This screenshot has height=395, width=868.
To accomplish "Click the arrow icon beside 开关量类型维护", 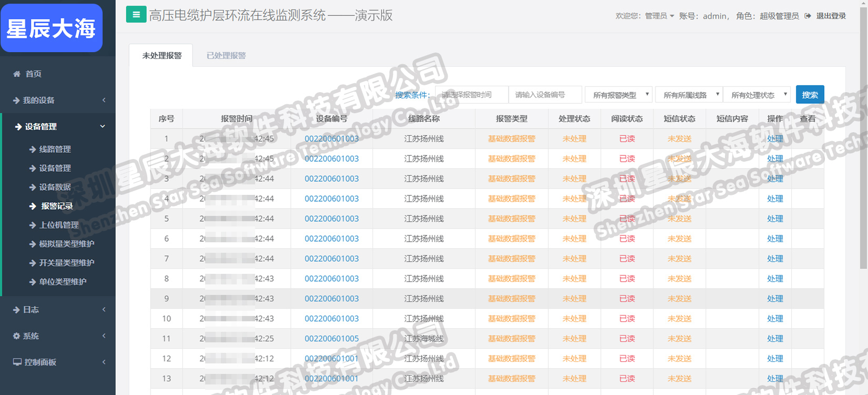I will point(33,263).
